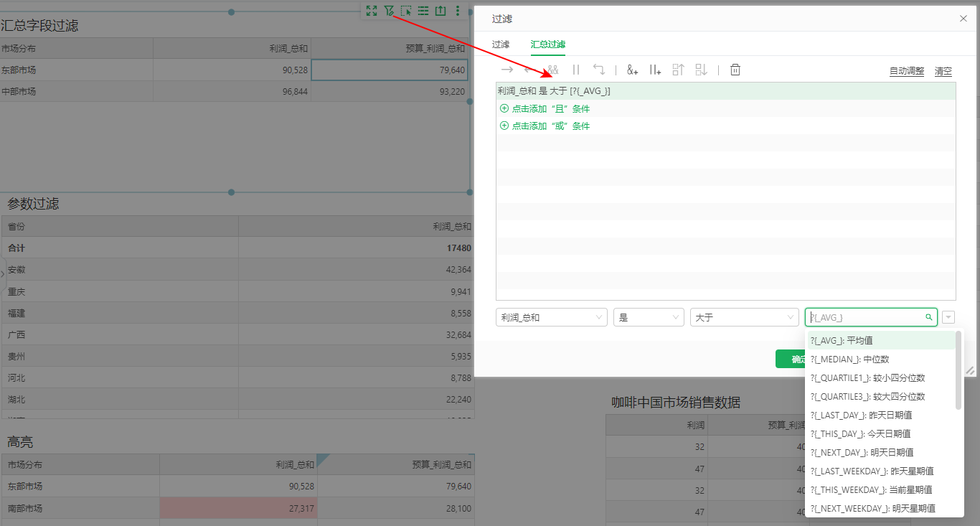Click the resize grip at dialog corner
This screenshot has width=980, height=526.
click(x=970, y=370)
